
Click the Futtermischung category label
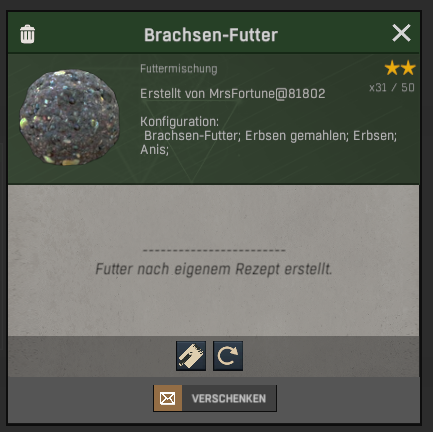pos(179,69)
